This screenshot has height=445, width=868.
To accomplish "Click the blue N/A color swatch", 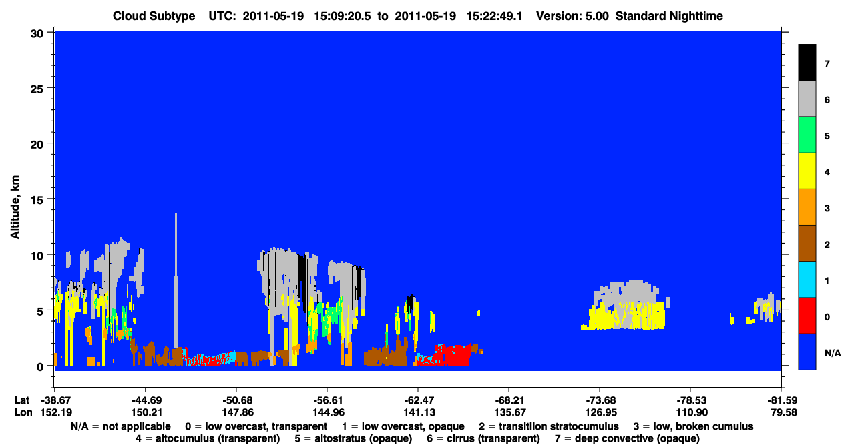I will (807, 352).
